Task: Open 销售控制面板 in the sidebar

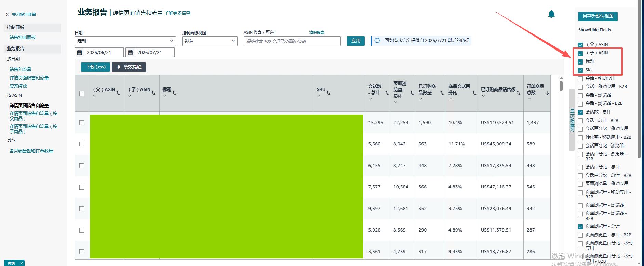Action: tap(23, 37)
